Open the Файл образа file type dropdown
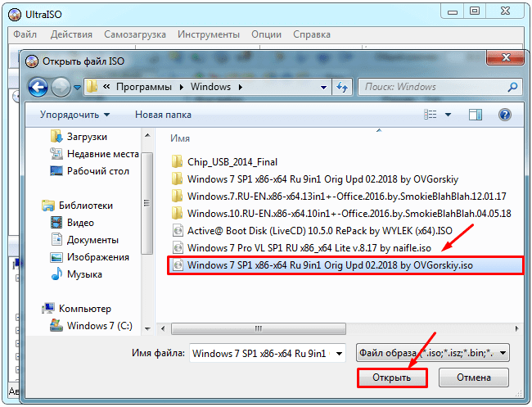The width and height of the screenshot is (532, 407). coord(433,353)
